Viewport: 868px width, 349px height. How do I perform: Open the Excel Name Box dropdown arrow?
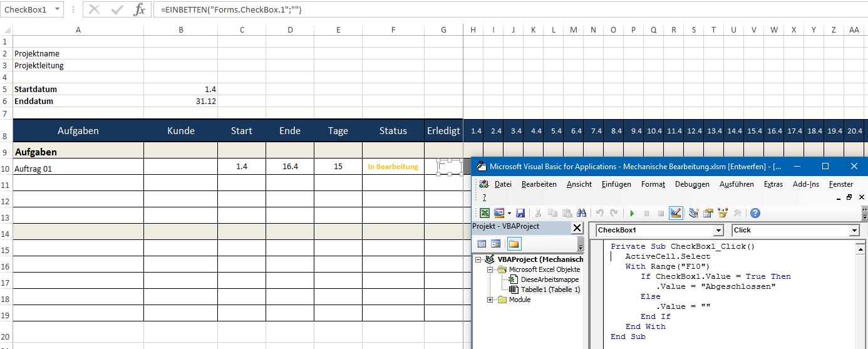(57, 10)
